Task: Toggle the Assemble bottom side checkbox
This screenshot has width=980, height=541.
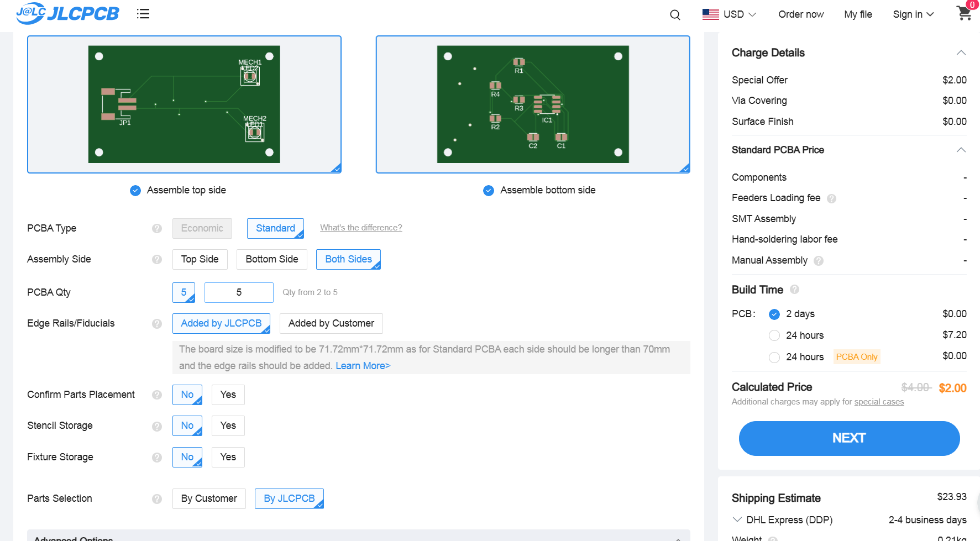Action: pos(489,191)
